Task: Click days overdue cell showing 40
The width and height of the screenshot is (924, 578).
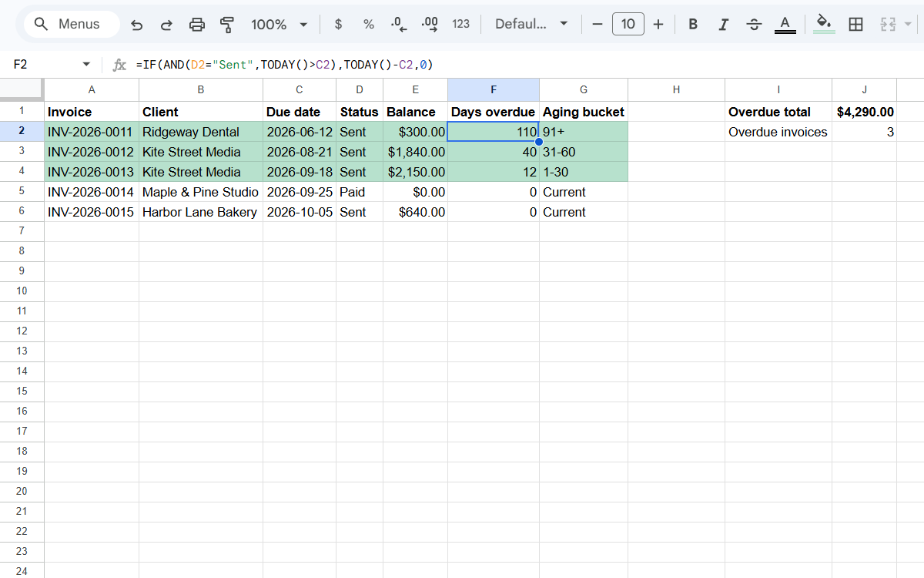Action: pyautogui.click(x=494, y=152)
